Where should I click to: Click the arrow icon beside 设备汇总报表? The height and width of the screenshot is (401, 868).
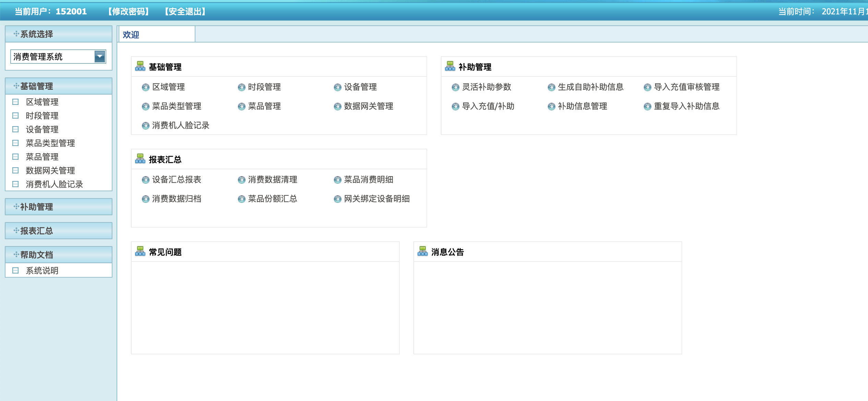pos(145,180)
